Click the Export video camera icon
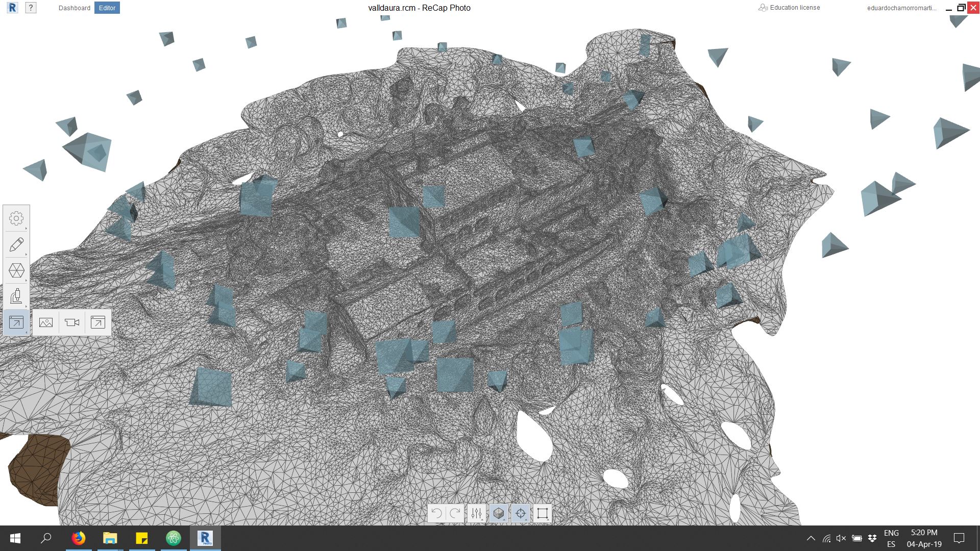980x551 pixels. 72,322
